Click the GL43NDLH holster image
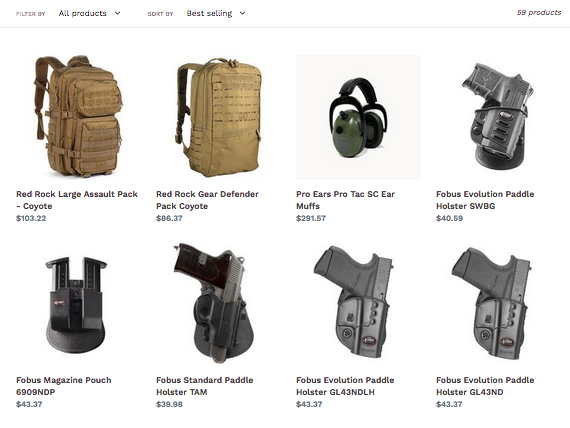Viewport: 570px width, 428px height. 353,302
